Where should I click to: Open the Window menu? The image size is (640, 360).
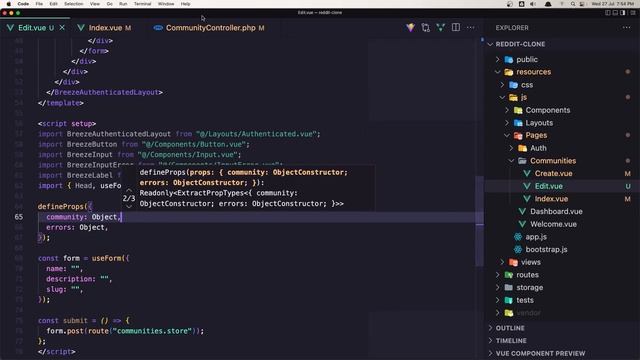click(166, 4)
